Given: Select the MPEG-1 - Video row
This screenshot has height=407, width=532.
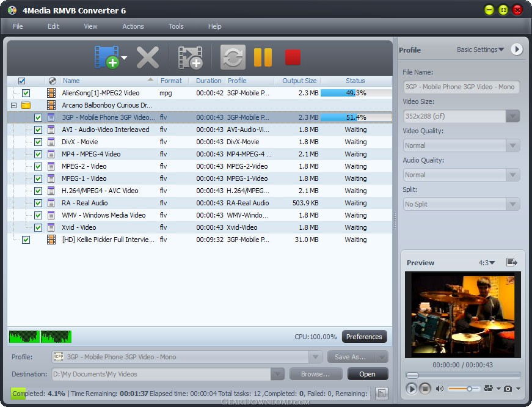Looking at the screenshot, I should tap(200, 178).
